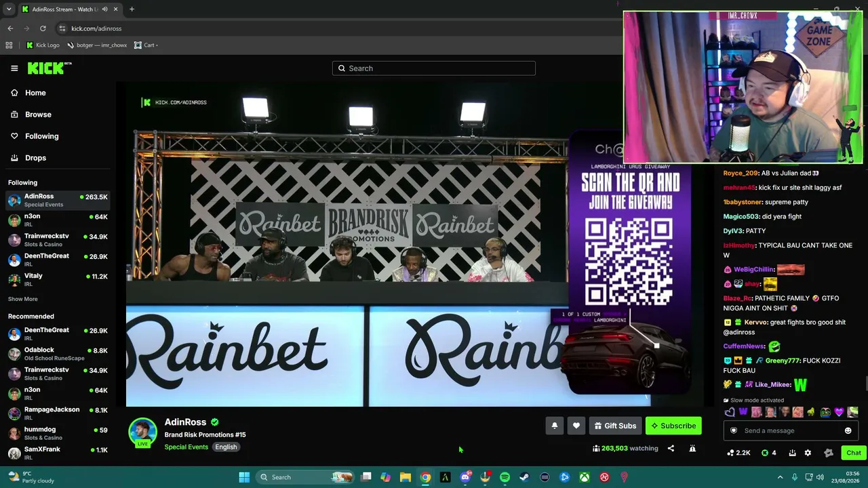Image resolution: width=868 pixels, height=488 pixels.
Task: Click the Gift Subs button
Action: tap(615, 426)
